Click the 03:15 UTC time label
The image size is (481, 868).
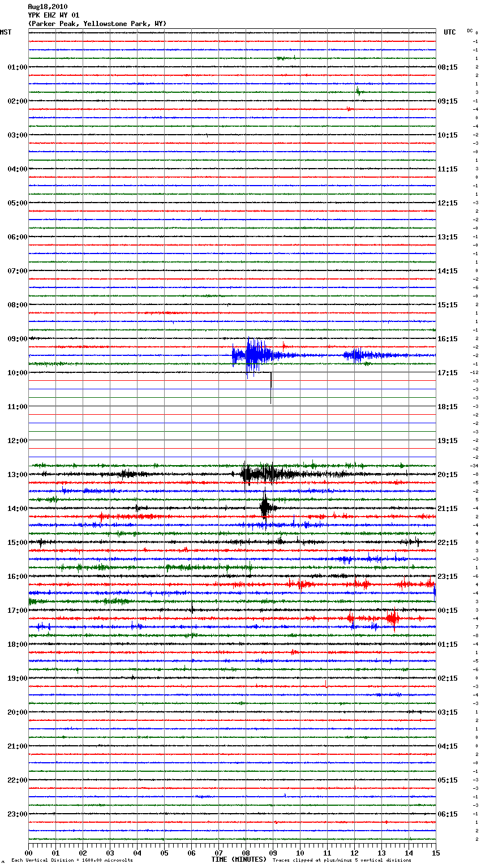pyautogui.click(x=448, y=712)
